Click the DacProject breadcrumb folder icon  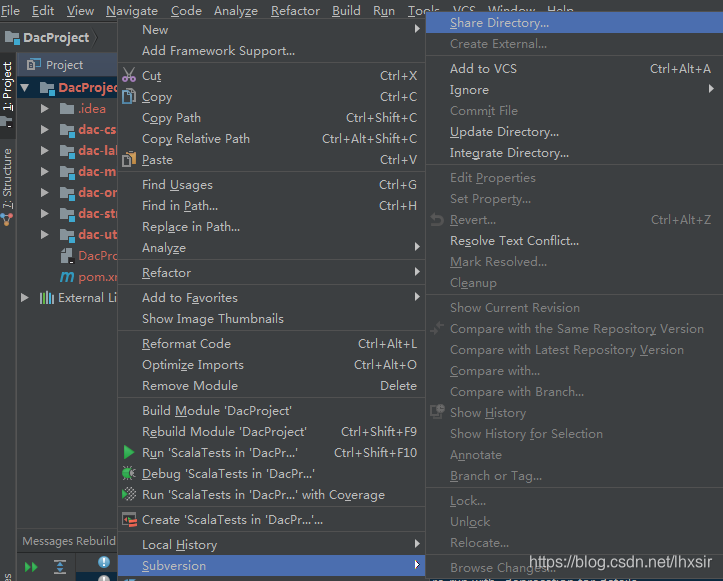(12, 37)
